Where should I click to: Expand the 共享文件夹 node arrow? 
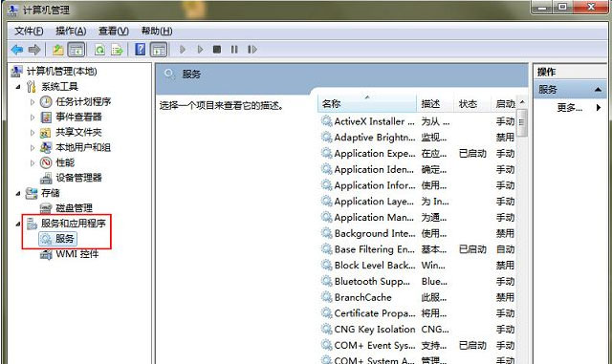point(33,133)
